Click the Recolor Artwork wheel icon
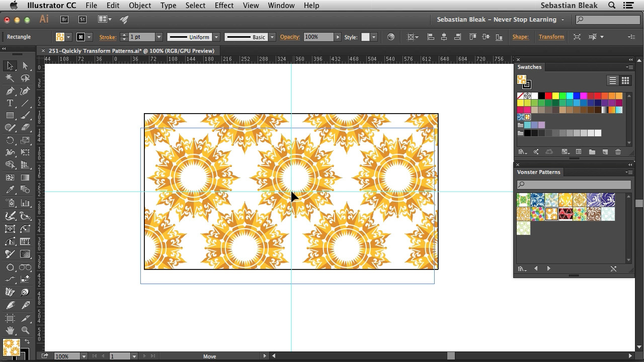Image resolution: width=644 pixels, height=362 pixels. click(390, 37)
